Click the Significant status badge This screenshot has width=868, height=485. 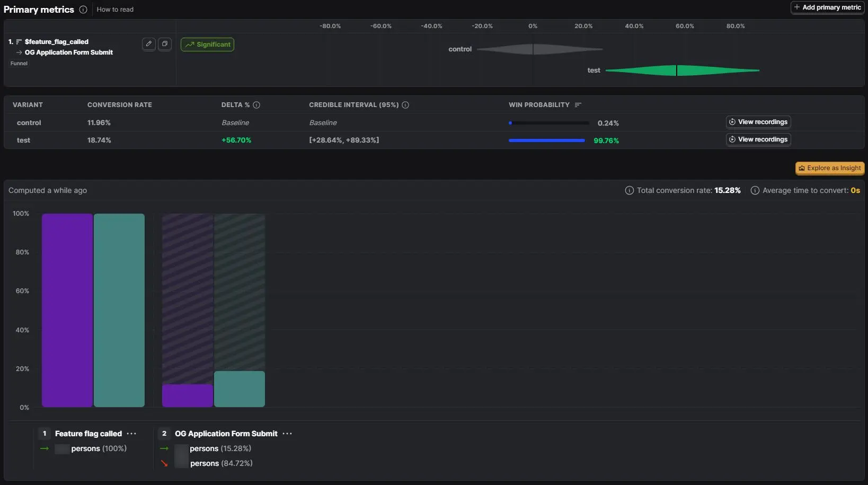tap(207, 45)
